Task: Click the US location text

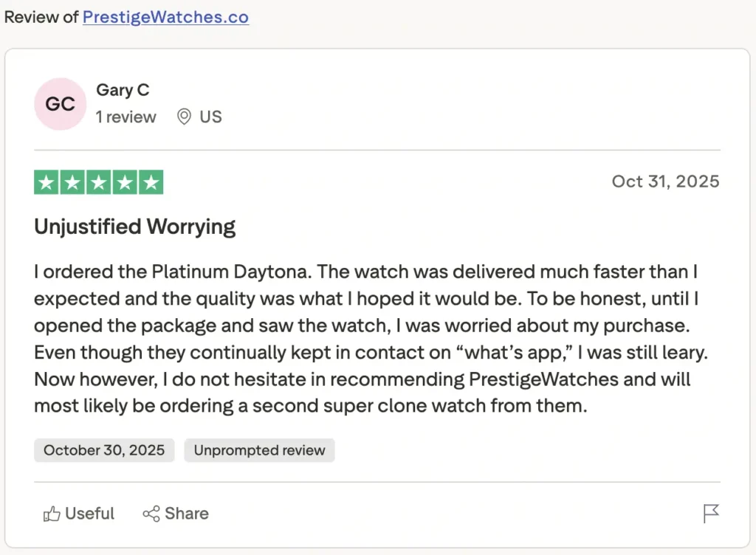Action: coord(211,117)
